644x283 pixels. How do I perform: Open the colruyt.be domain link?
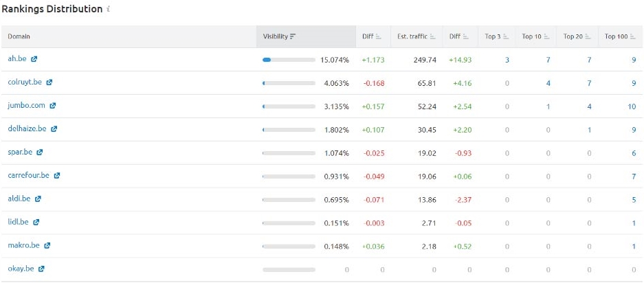tap(25, 82)
